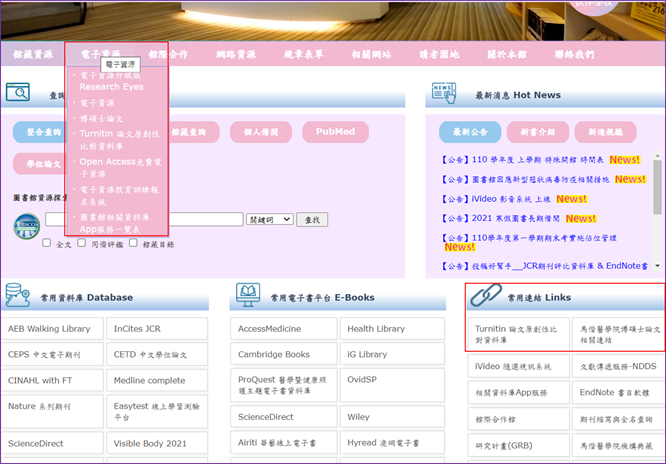Tick the 全文 checkbox
666x464 pixels.
click(x=46, y=243)
